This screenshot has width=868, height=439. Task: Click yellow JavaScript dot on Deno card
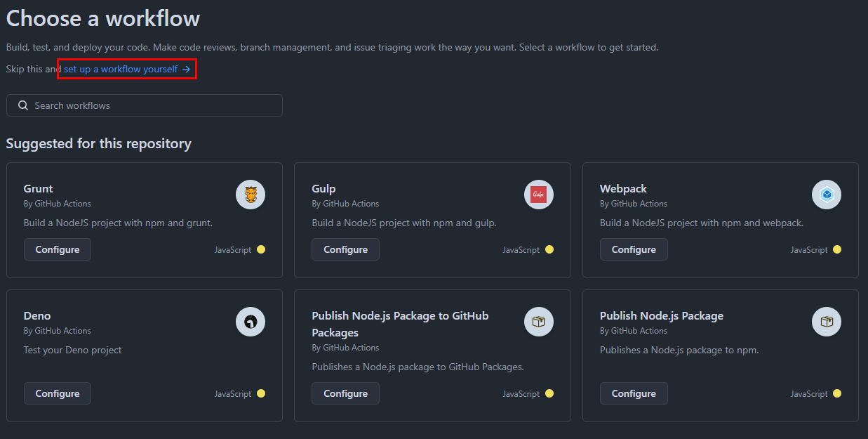[261, 393]
